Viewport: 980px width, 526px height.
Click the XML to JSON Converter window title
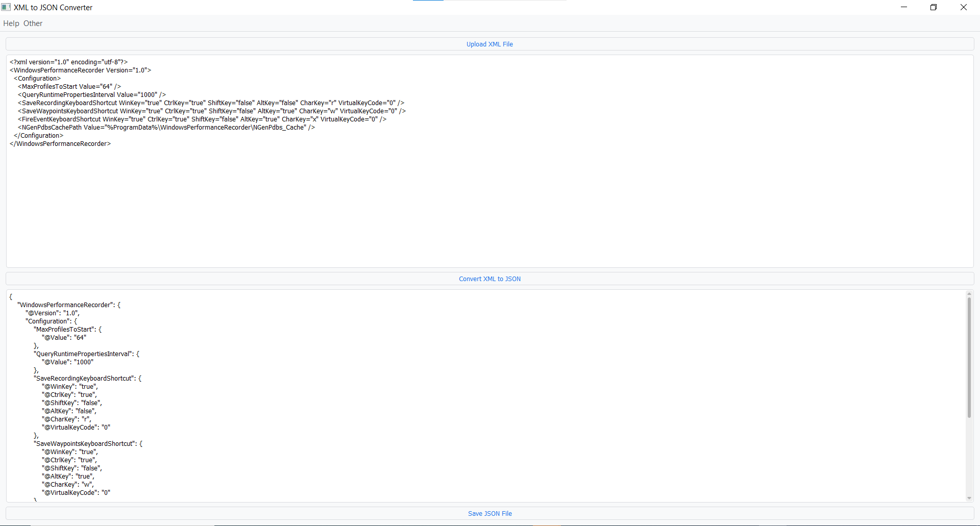53,8
